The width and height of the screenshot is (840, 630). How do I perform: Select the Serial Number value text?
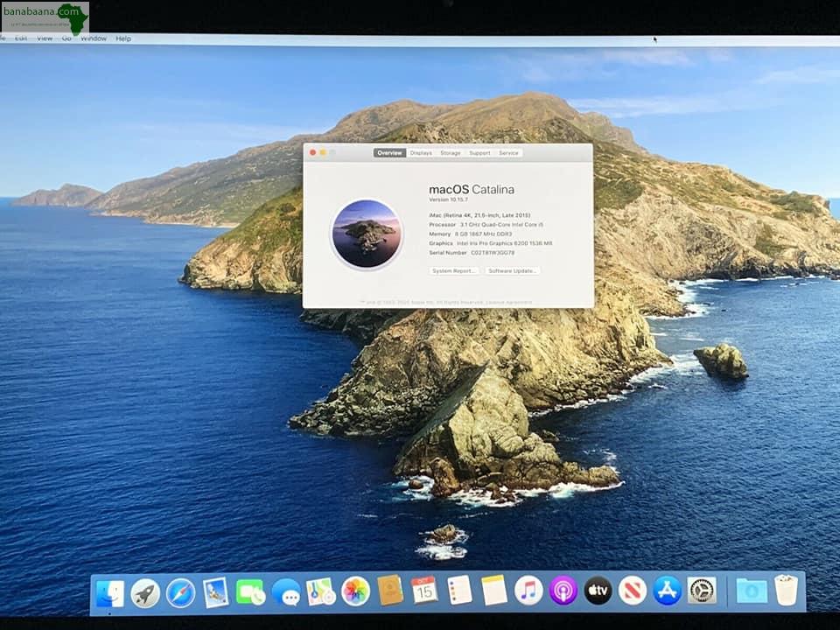pyautogui.click(x=493, y=253)
